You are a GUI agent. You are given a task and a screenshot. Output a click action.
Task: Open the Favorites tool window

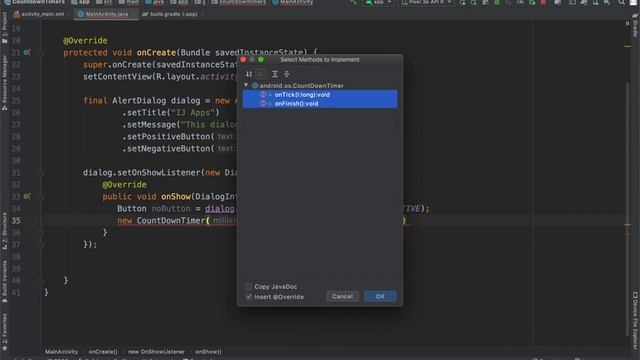click(4, 332)
